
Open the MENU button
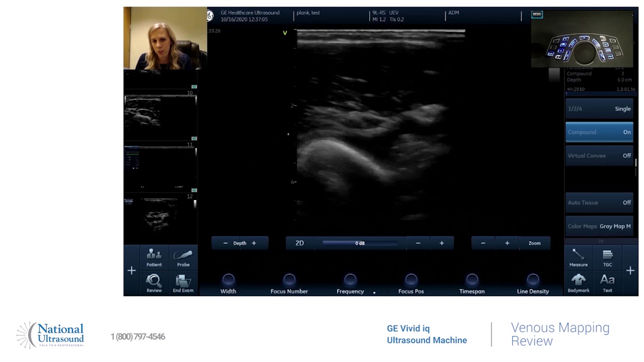pyautogui.click(x=537, y=14)
